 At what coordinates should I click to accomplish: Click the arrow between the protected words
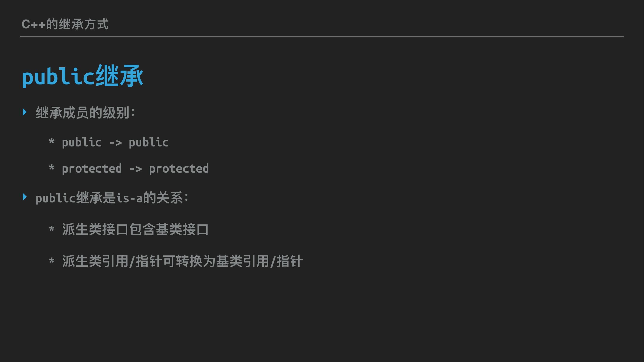point(135,169)
